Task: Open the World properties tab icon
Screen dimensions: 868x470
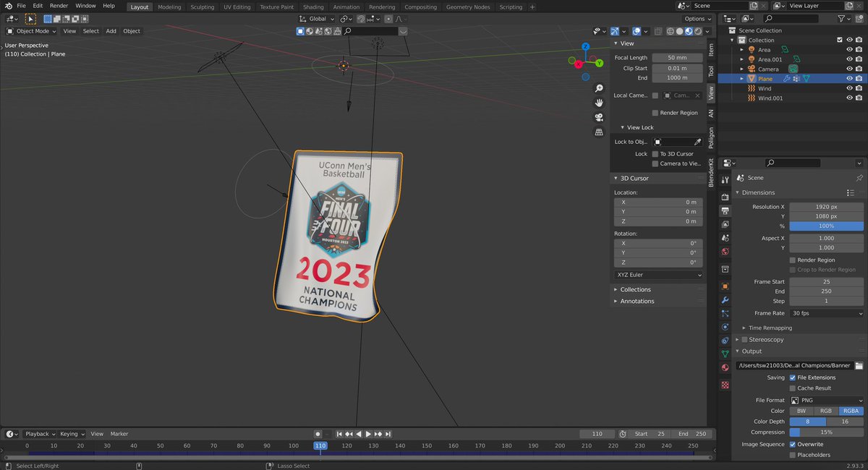Action: (x=725, y=252)
